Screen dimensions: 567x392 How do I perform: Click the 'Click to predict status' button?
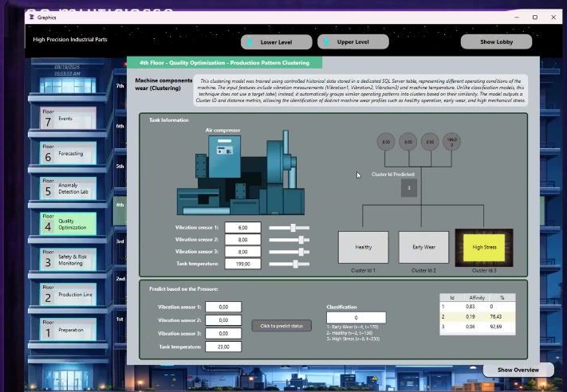(x=282, y=326)
